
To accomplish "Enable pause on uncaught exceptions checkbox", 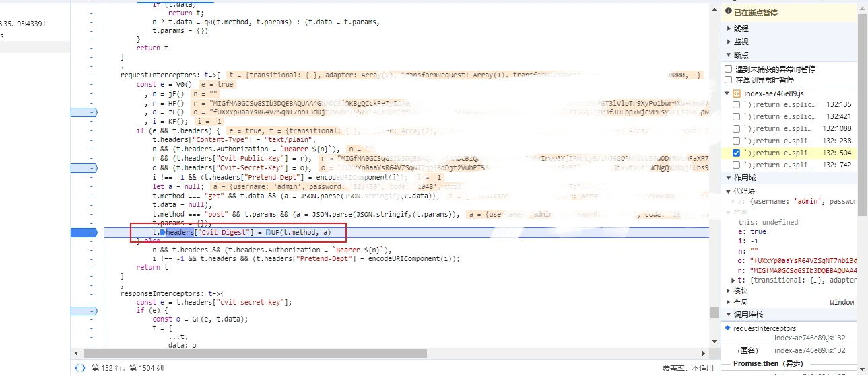I will click(728, 69).
